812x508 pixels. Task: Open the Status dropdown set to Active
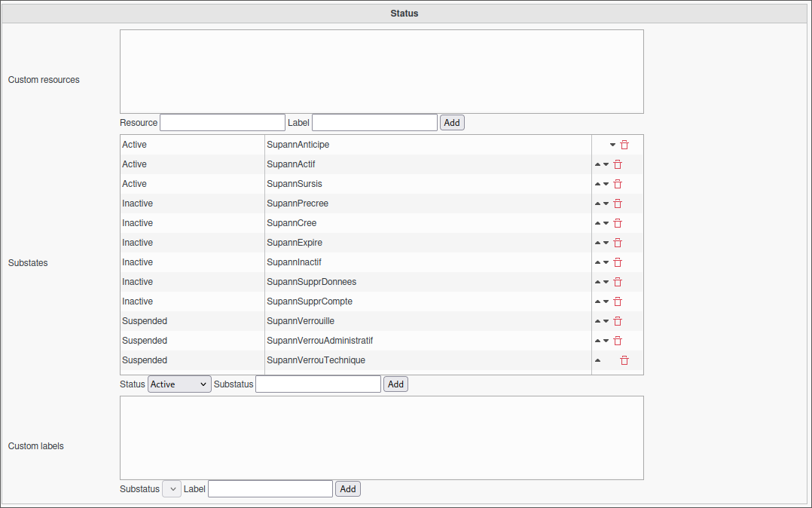(179, 384)
